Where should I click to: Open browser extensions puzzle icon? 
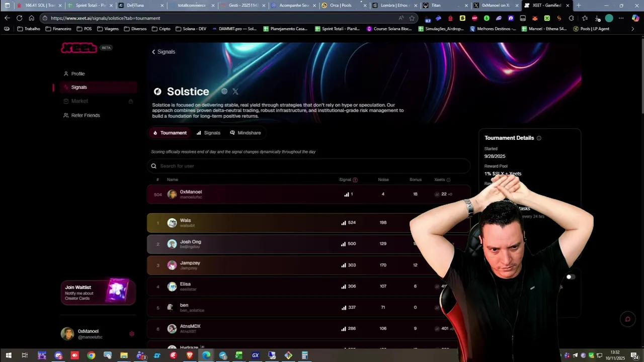click(x=571, y=18)
